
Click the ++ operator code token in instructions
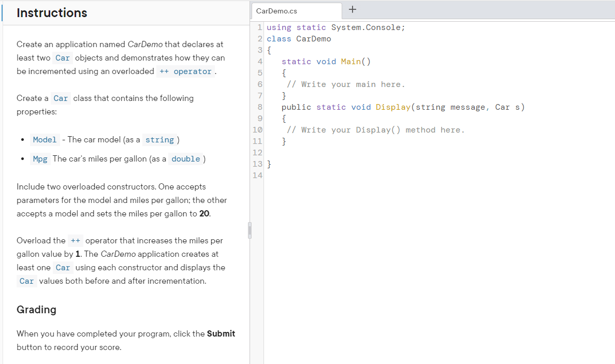pos(185,71)
